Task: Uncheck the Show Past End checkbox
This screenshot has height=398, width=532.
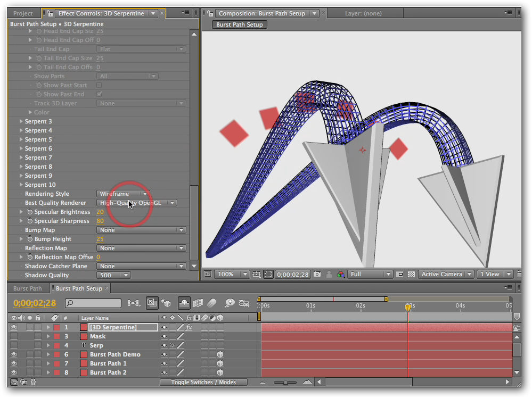Action: coord(99,94)
